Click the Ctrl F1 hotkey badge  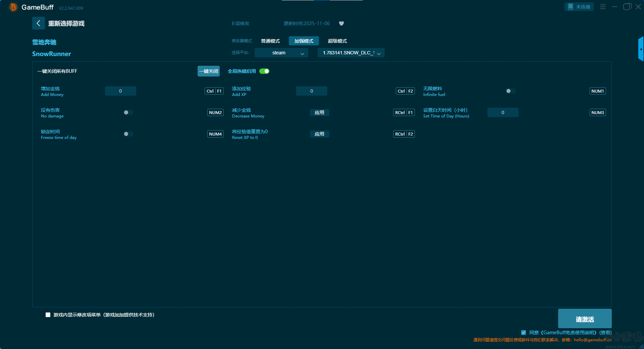pos(214,91)
